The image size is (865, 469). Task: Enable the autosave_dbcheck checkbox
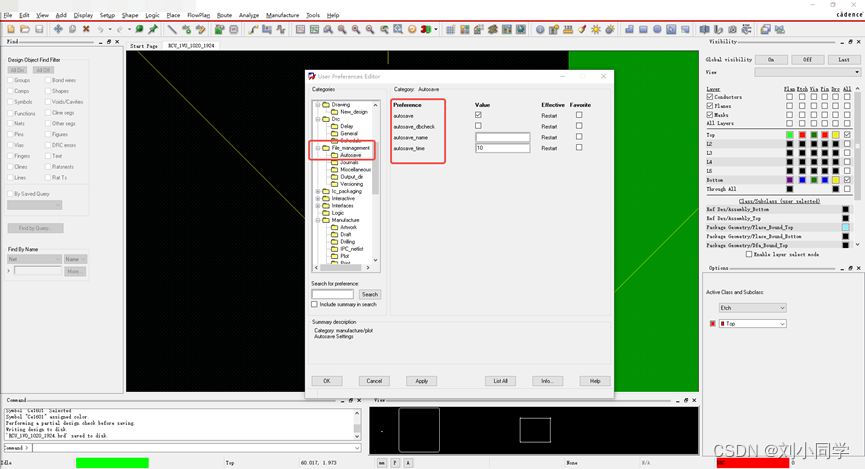[x=479, y=126]
